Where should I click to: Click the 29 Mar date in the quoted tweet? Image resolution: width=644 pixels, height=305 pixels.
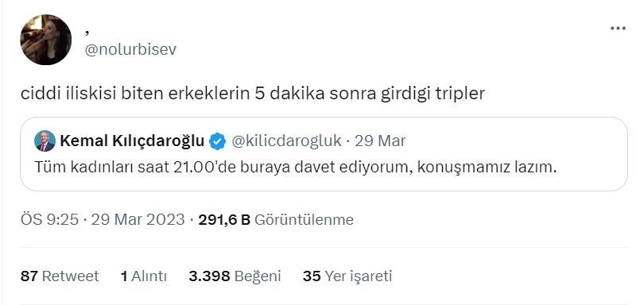[380, 141]
